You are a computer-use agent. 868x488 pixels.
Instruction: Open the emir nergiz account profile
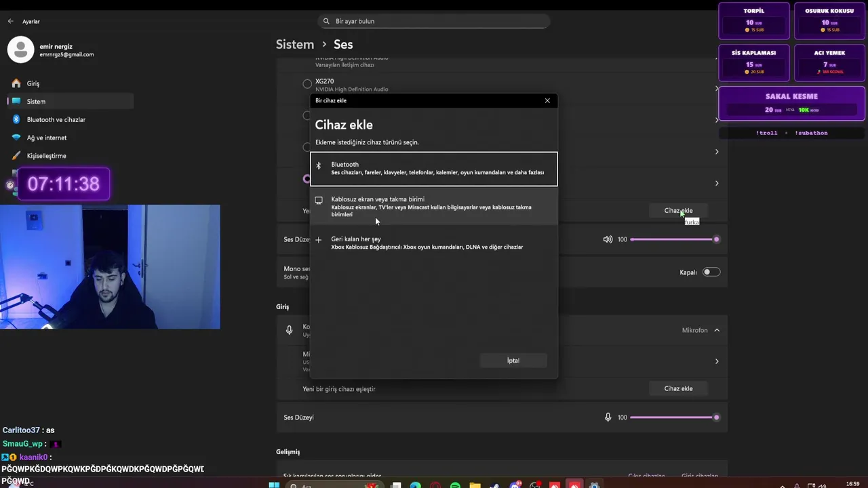coord(52,50)
